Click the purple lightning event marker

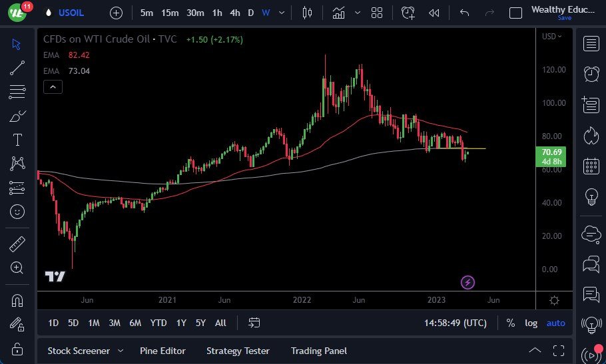[467, 283]
